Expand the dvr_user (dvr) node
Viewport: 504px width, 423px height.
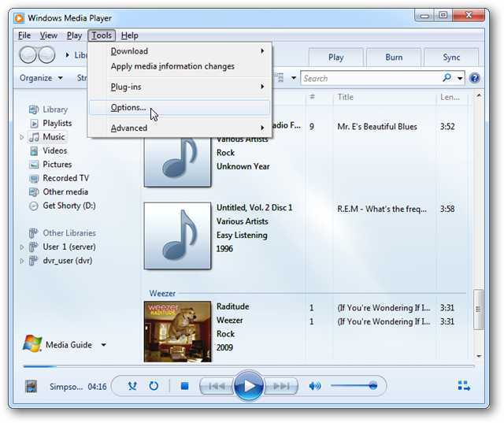pyautogui.click(x=22, y=261)
